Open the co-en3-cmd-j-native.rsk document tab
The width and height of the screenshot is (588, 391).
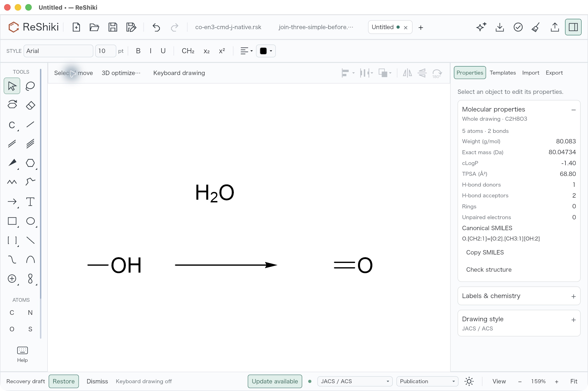point(228,27)
